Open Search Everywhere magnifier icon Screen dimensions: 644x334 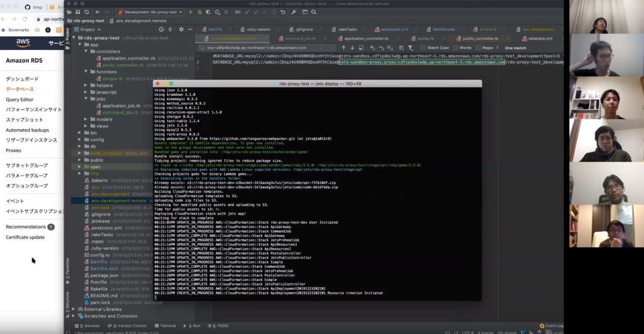pyautogui.click(x=314, y=12)
